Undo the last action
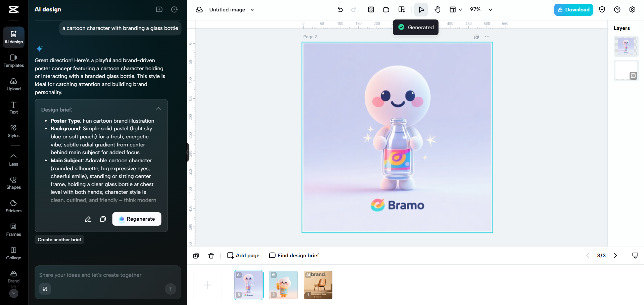 tap(340, 9)
